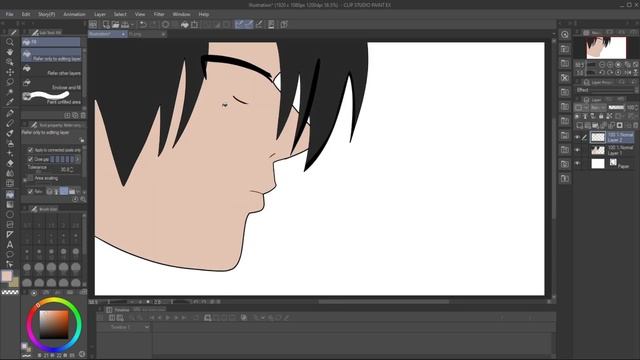Click the Undo icon in command bar
640x360 pixels.
pos(142,24)
